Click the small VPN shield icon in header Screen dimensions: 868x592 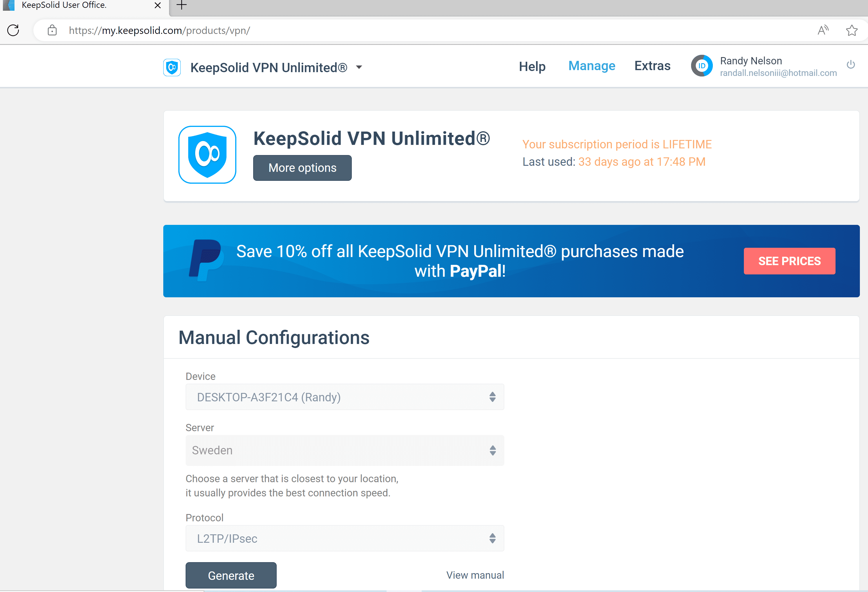coord(172,68)
